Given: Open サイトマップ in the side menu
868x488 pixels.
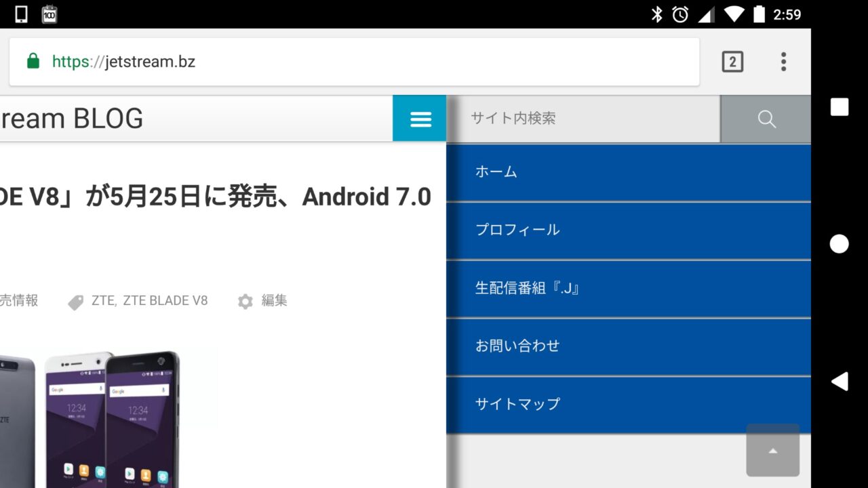Looking at the screenshot, I should click(517, 404).
